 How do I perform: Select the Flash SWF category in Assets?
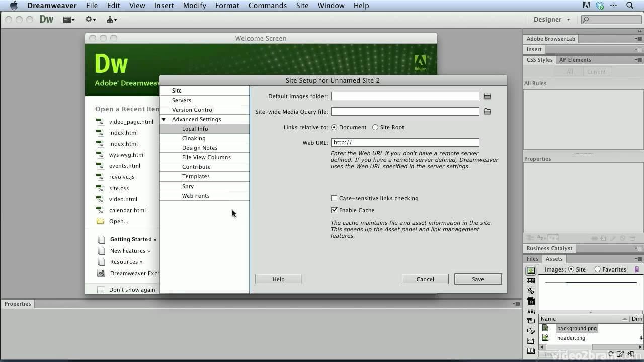[531, 301]
